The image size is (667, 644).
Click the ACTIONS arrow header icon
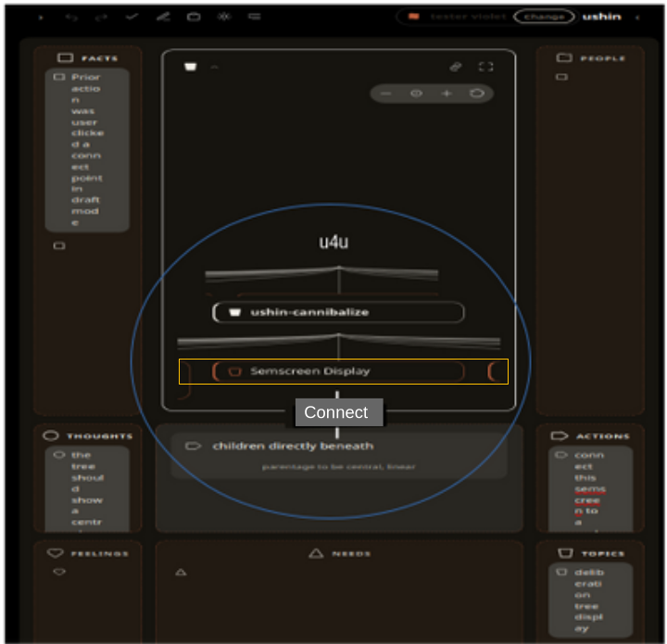pyautogui.click(x=559, y=436)
